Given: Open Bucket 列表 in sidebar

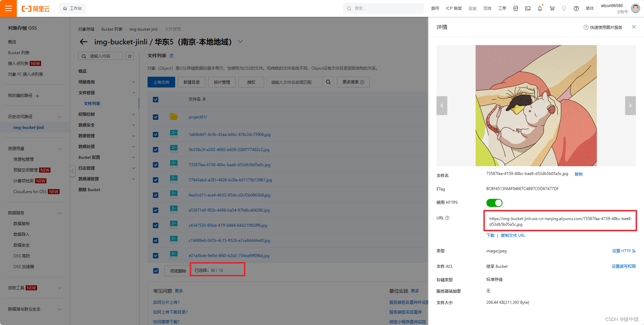Looking at the screenshot, I should 19,53.
